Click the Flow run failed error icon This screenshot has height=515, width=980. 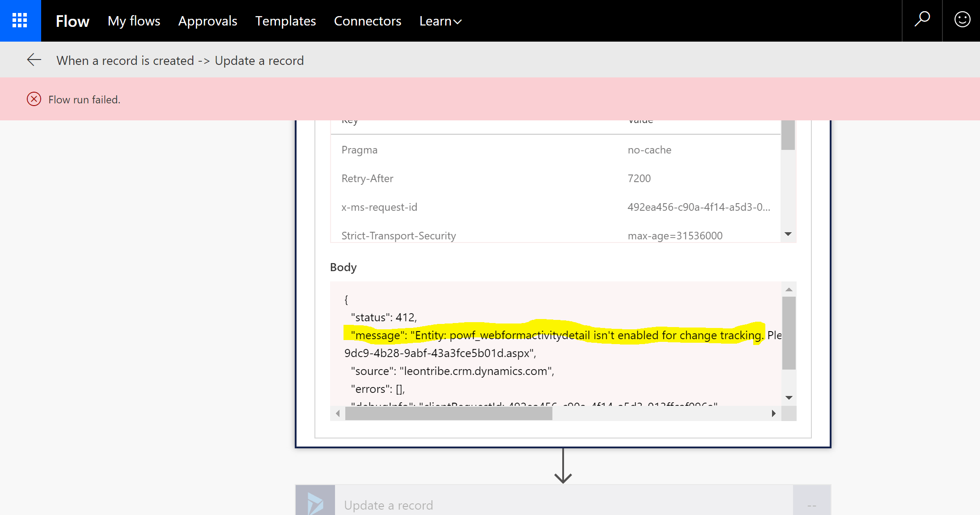[34, 99]
